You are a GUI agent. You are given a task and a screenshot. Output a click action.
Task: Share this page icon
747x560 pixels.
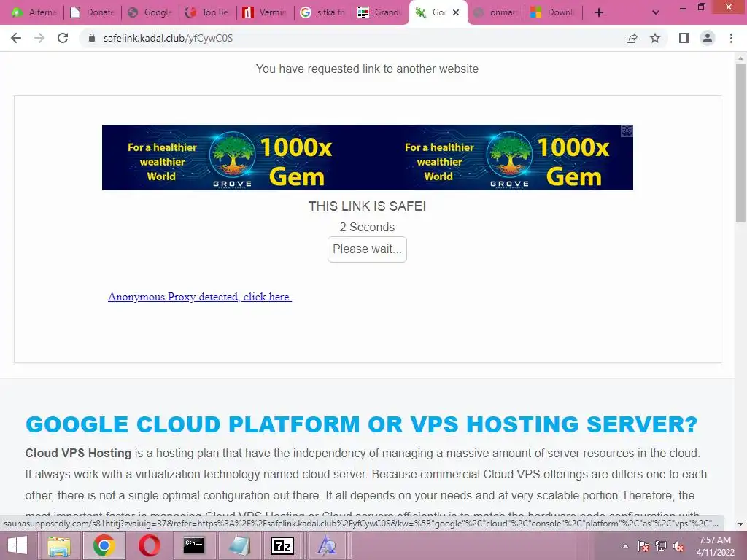click(632, 38)
